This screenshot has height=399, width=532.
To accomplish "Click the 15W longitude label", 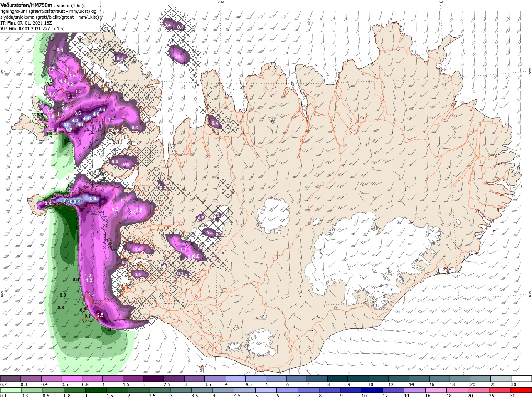I will point(440,2).
